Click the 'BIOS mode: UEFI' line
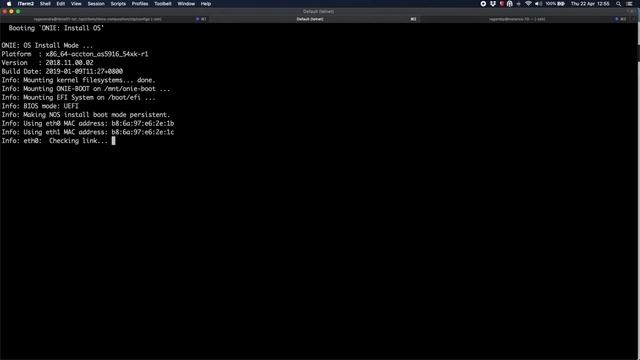Image resolution: width=640 pixels, height=360 pixels. [40, 106]
